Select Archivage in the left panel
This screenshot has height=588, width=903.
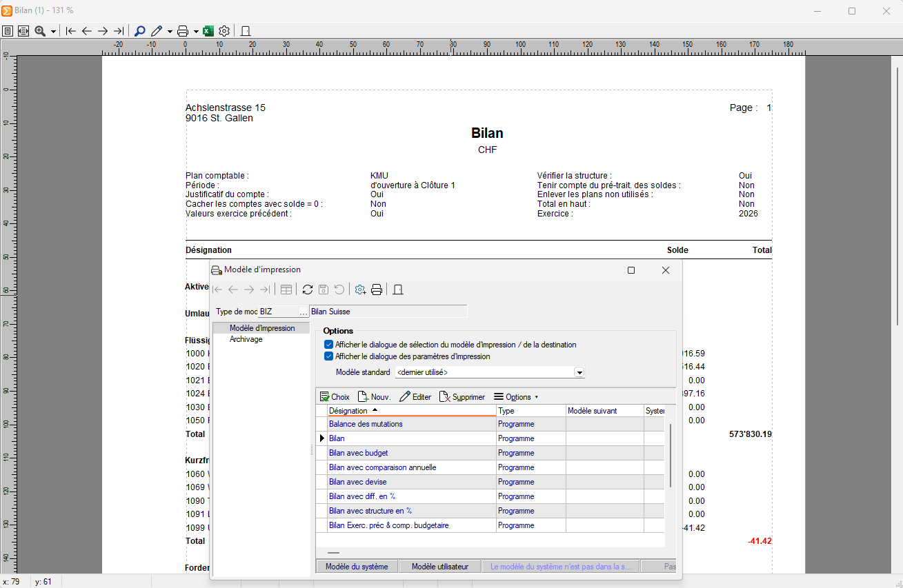tap(246, 339)
